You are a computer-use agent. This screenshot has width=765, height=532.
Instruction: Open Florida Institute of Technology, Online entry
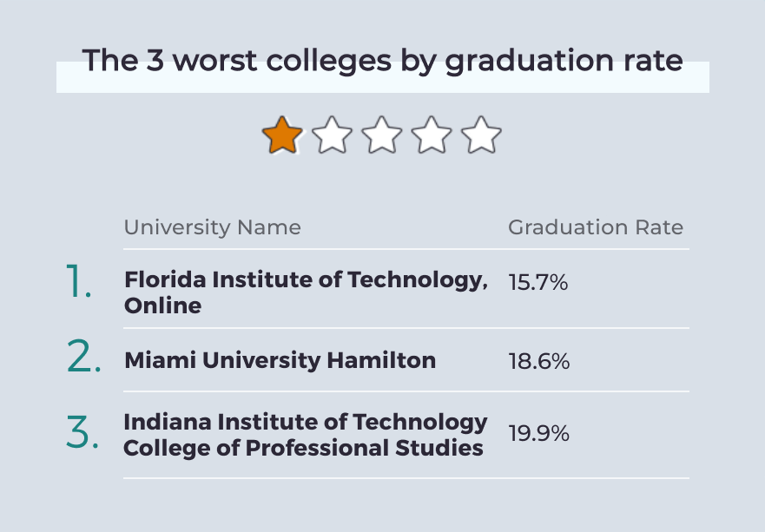point(306,292)
